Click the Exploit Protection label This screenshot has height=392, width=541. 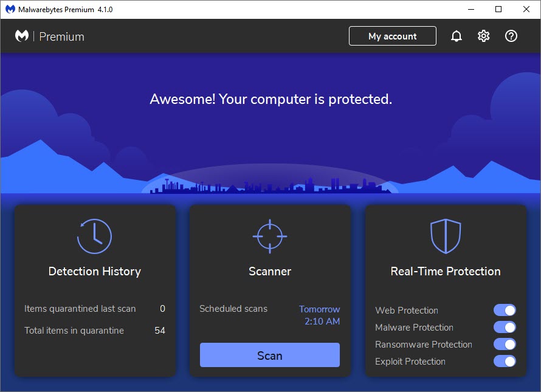coord(410,362)
